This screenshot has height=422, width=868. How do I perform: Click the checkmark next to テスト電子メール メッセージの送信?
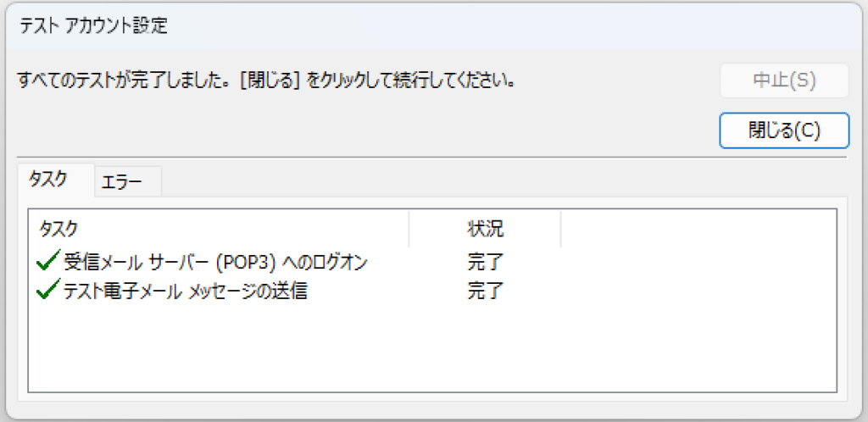pyautogui.click(x=48, y=292)
